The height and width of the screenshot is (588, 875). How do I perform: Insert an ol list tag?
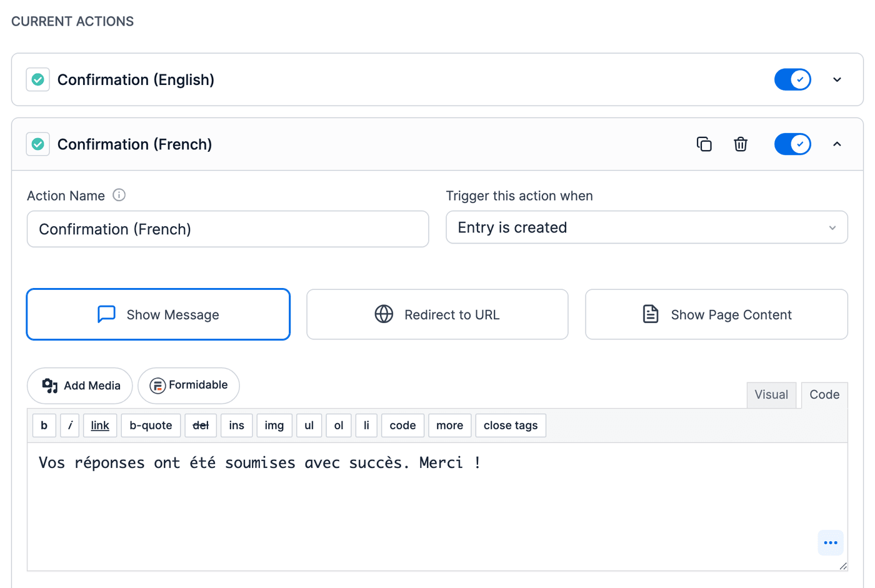point(339,426)
